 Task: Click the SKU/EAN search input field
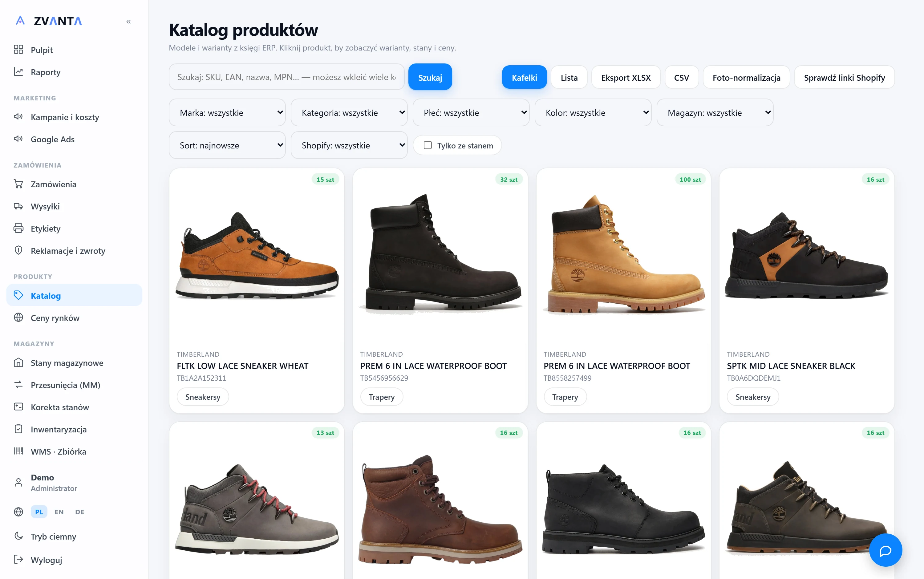pos(286,77)
